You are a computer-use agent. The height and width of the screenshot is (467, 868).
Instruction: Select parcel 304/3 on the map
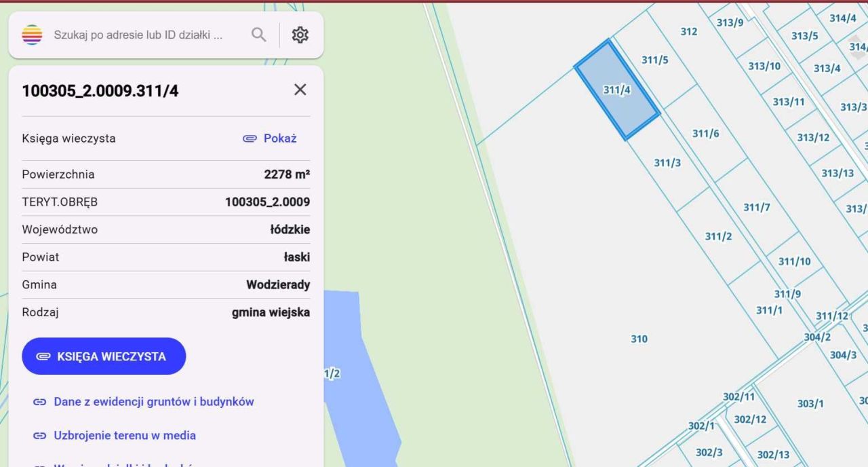843,355
